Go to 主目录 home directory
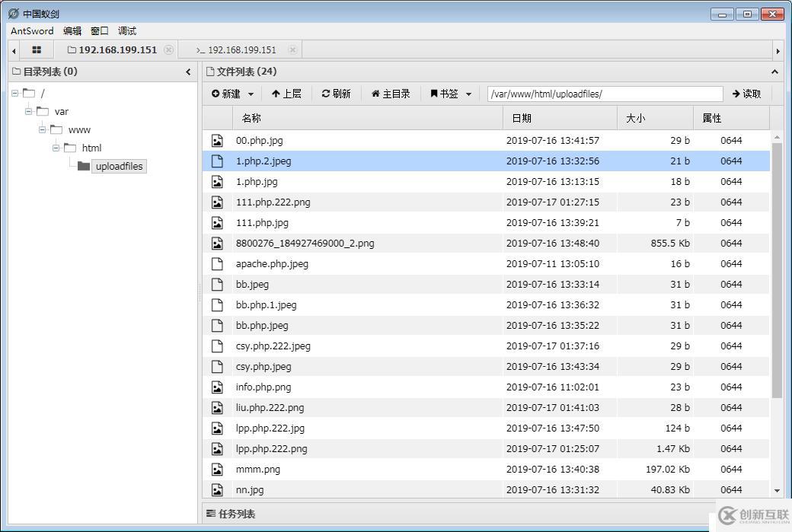This screenshot has height=532, width=792. point(391,94)
